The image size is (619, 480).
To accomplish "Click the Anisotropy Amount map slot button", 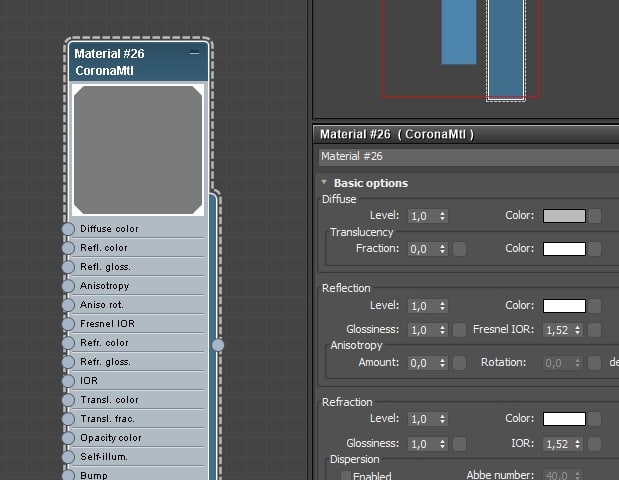I will tap(460, 363).
